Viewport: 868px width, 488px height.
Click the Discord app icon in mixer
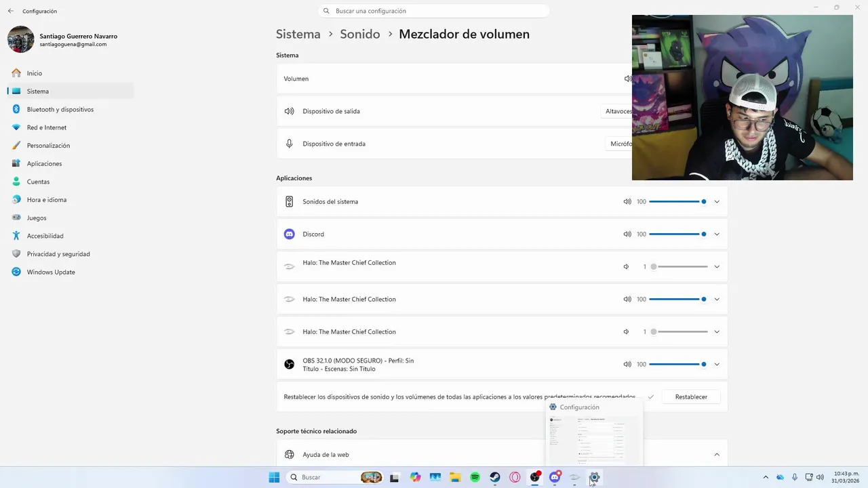[x=290, y=234]
